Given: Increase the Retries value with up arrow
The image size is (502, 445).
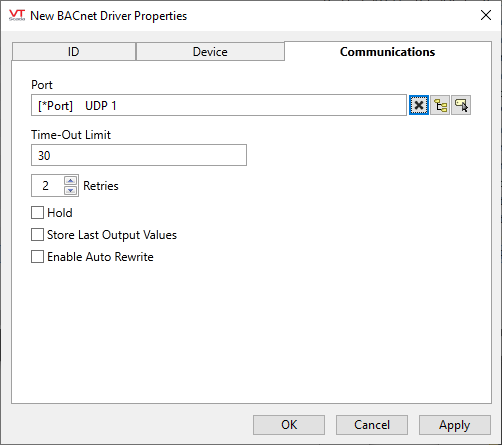Looking at the screenshot, I should [70, 181].
